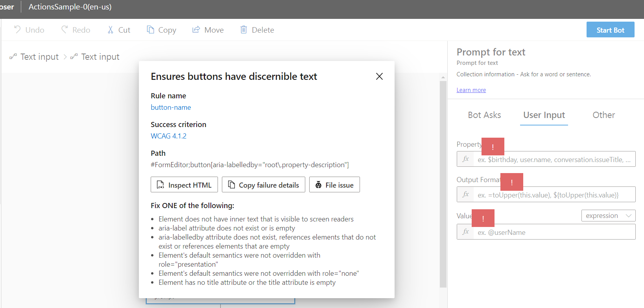
Task: Switch to the Bot Asks tab
Action: (484, 115)
